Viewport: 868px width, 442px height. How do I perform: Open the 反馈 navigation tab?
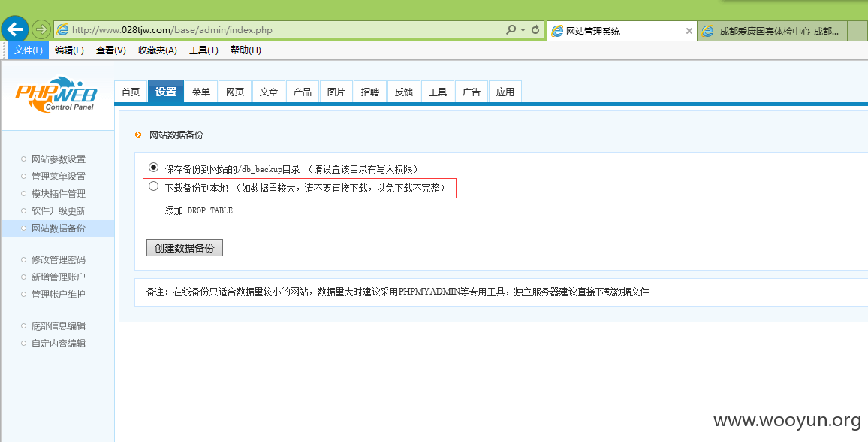403,92
